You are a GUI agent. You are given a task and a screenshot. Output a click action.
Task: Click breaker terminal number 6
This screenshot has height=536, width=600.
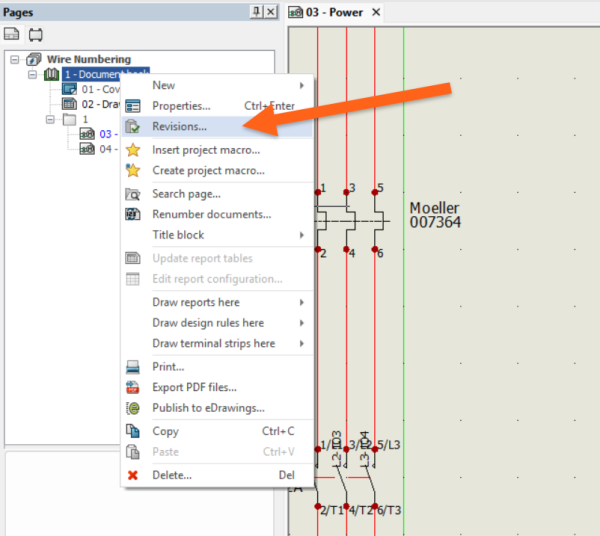click(380, 253)
